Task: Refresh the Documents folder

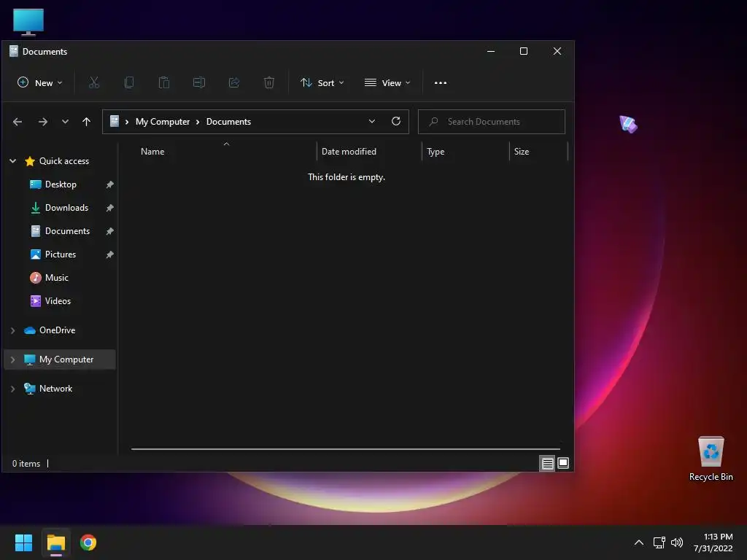Action: click(396, 122)
